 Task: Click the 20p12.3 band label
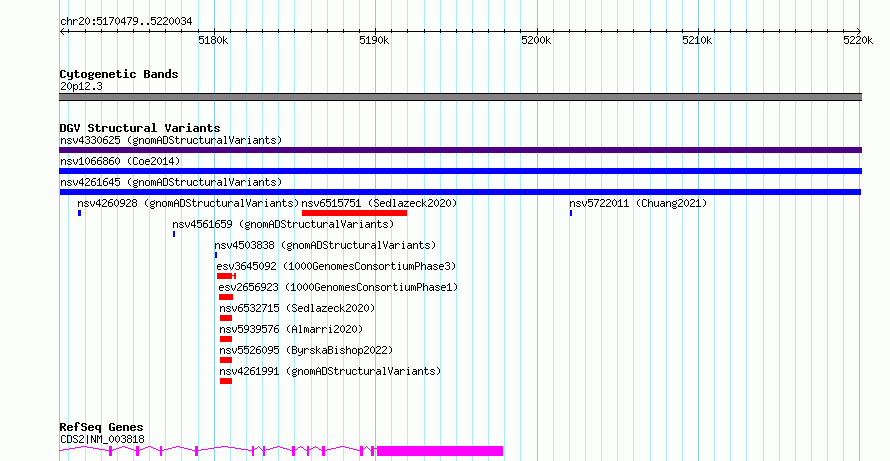coord(81,87)
